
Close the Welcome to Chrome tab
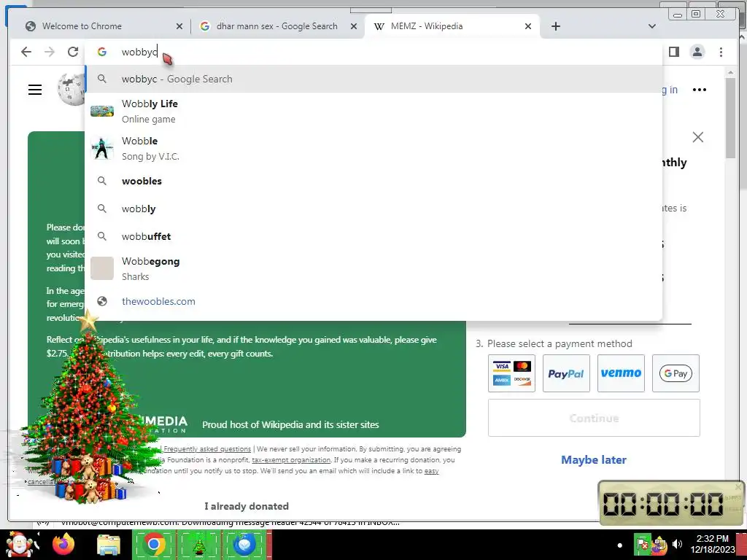[179, 26]
